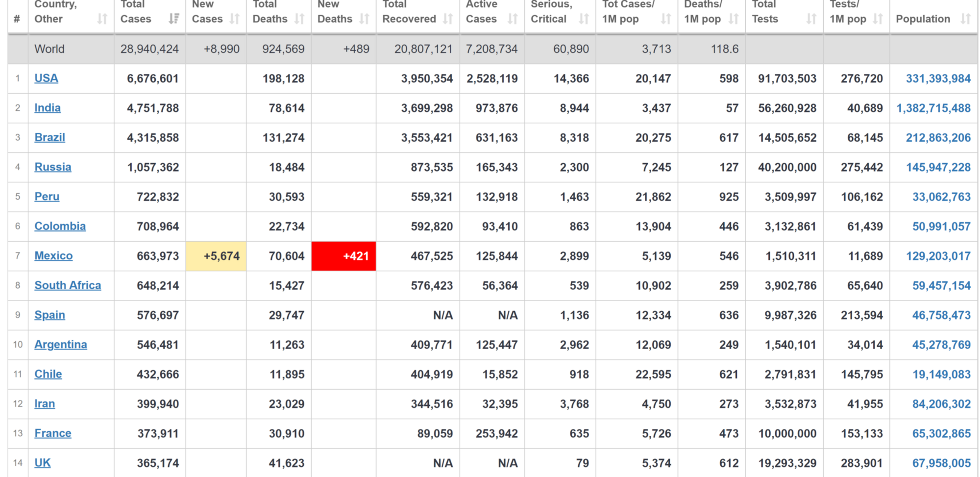
Task: Sort by Serious, Critical column arrows
Action: coord(584,19)
